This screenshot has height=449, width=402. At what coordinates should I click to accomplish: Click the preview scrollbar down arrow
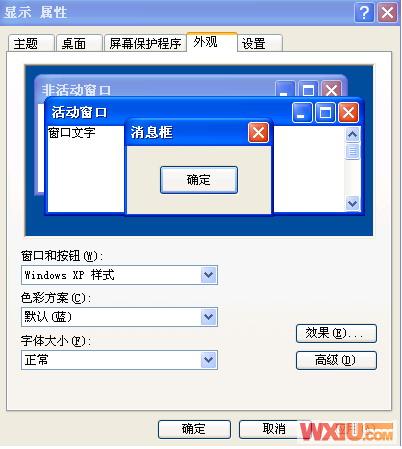click(x=353, y=203)
